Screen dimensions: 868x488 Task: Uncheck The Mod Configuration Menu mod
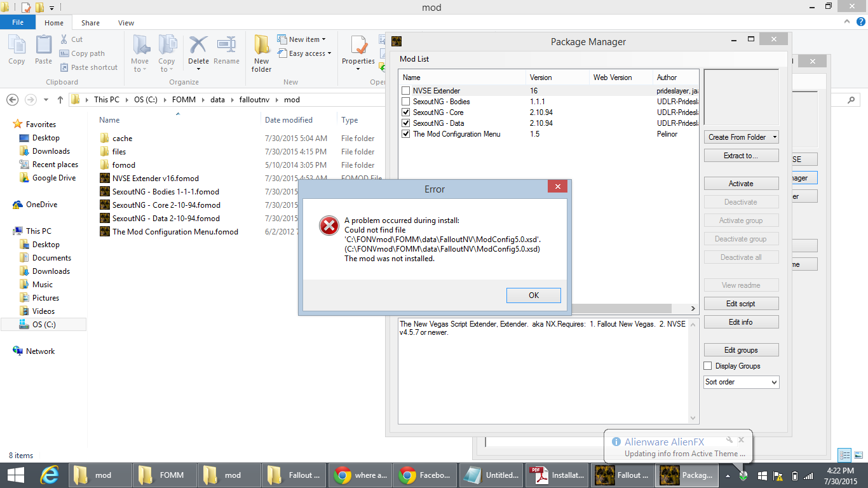[406, 134]
